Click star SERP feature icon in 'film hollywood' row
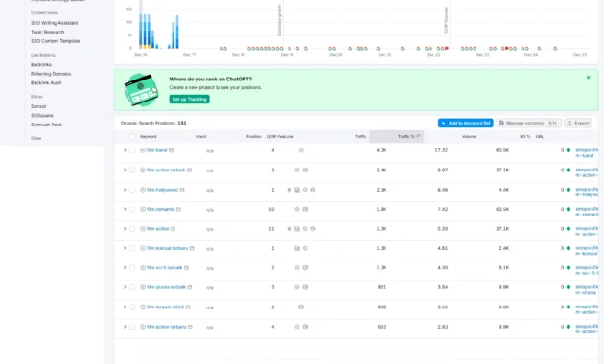This screenshot has width=604, height=364. tap(290, 190)
